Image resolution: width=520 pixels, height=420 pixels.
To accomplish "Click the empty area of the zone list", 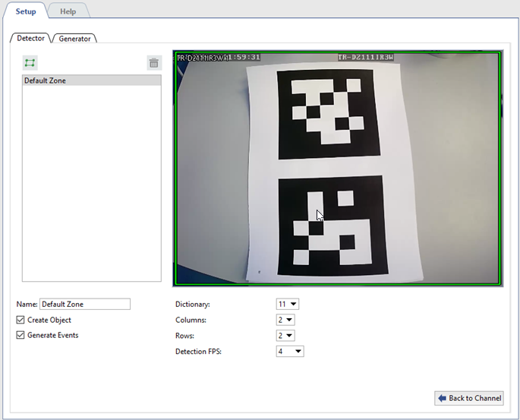I will point(91,190).
